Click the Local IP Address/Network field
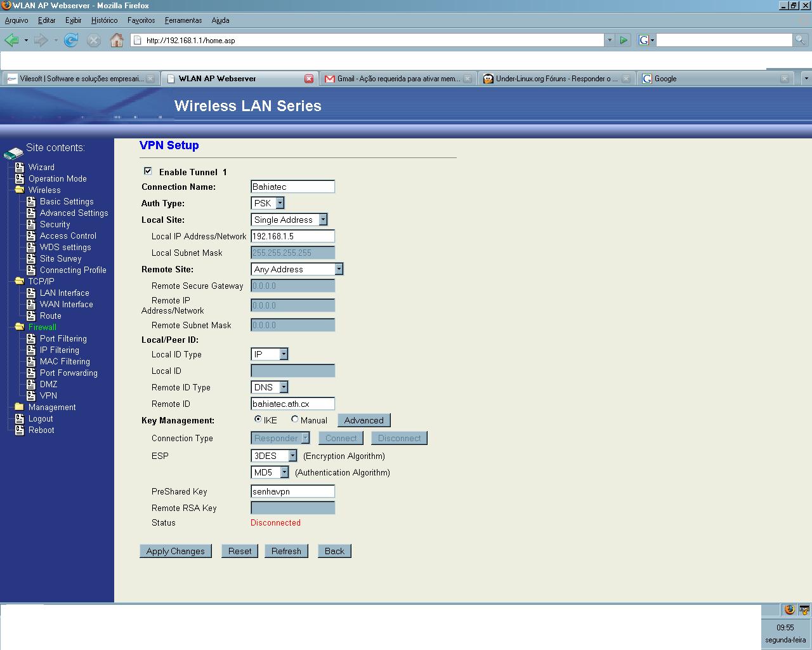 tap(292, 236)
